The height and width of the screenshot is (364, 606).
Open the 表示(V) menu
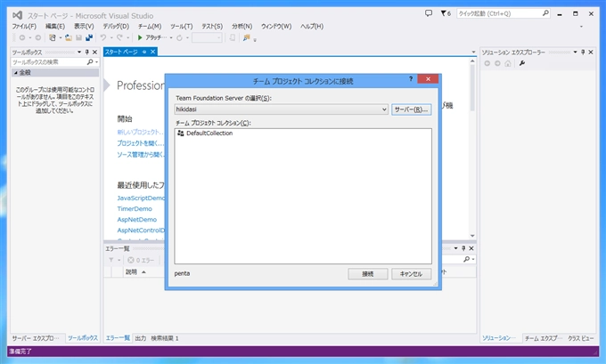coord(84,26)
